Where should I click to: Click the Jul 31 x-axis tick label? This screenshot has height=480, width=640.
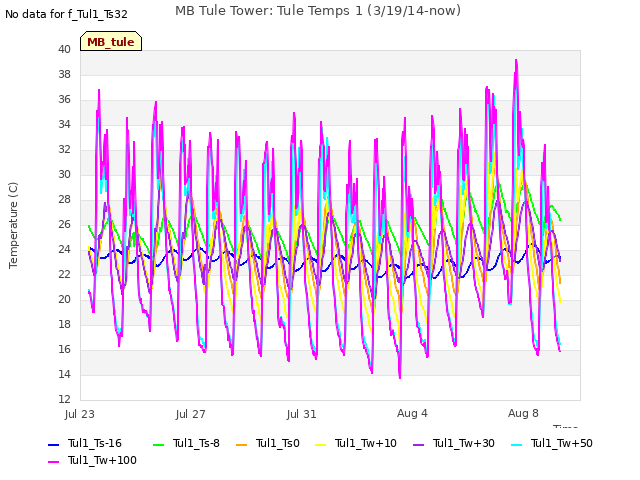[x=302, y=414]
